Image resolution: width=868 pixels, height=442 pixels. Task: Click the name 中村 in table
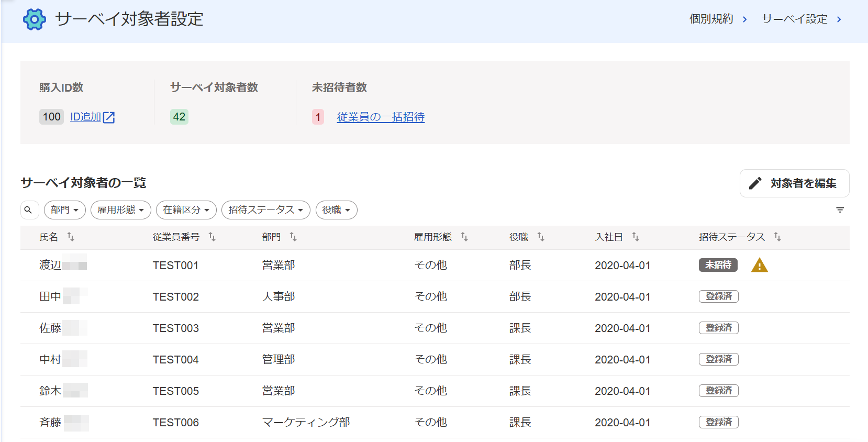point(50,359)
